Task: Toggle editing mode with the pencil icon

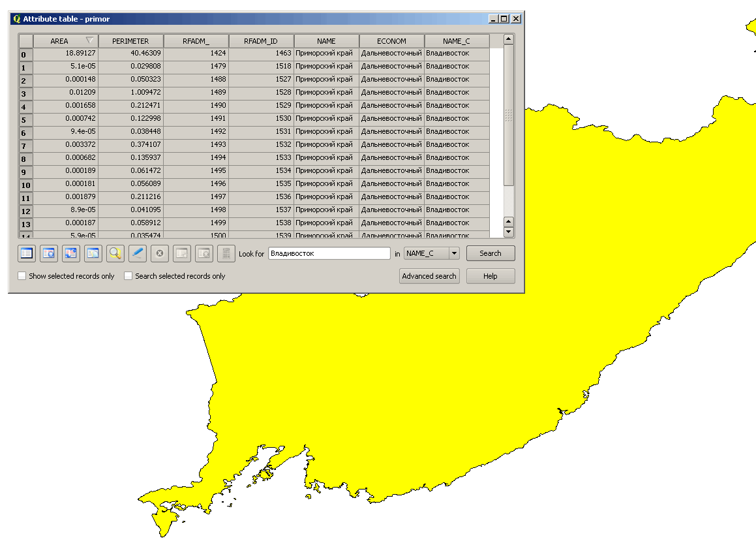Action: pyautogui.click(x=137, y=253)
